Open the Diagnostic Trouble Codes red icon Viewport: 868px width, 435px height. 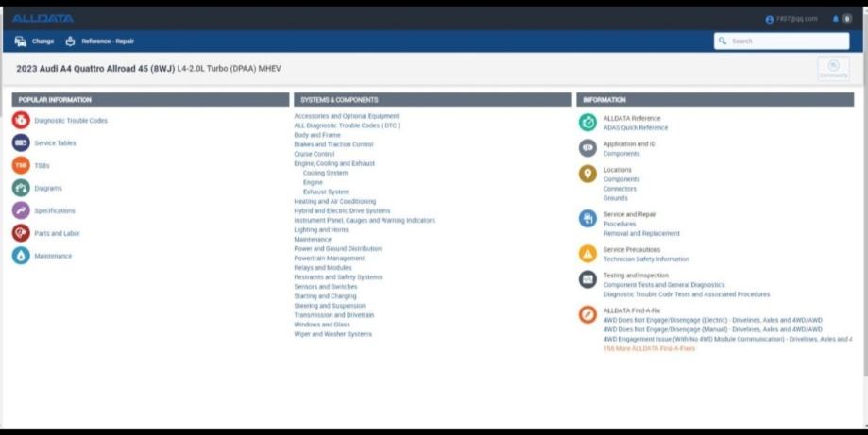coord(21,120)
